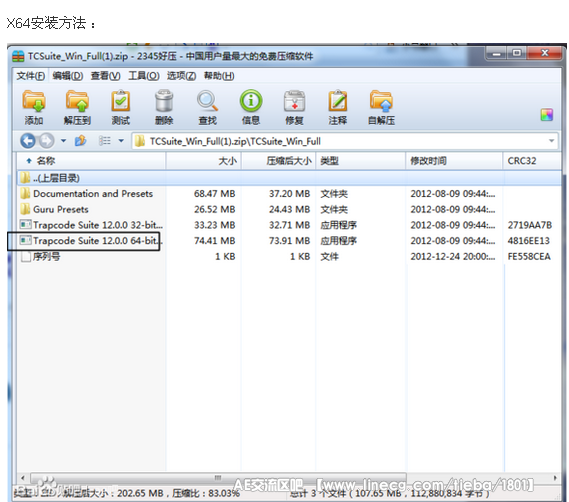This screenshot has height=502, width=569.
Task: Open the 选项(Z) menu
Action: (x=181, y=76)
